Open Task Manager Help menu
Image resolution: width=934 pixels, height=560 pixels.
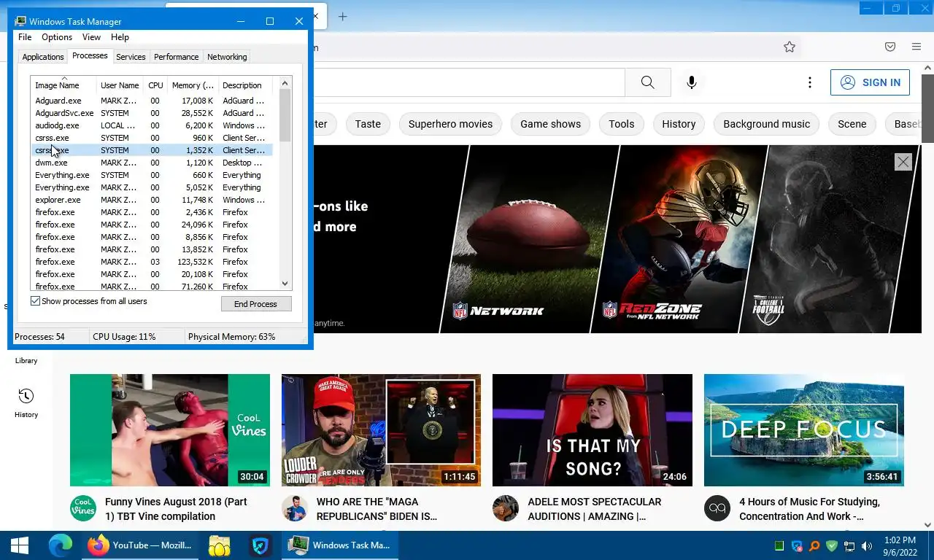(120, 37)
